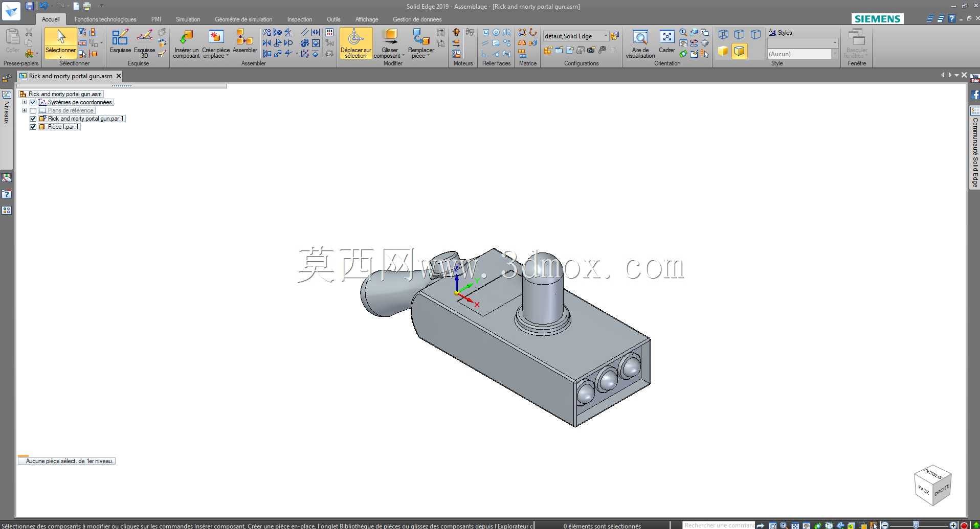This screenshot has width=980, height=529.
Task: Select shaded with edges cube display style
Action: [x=739, y=51]
